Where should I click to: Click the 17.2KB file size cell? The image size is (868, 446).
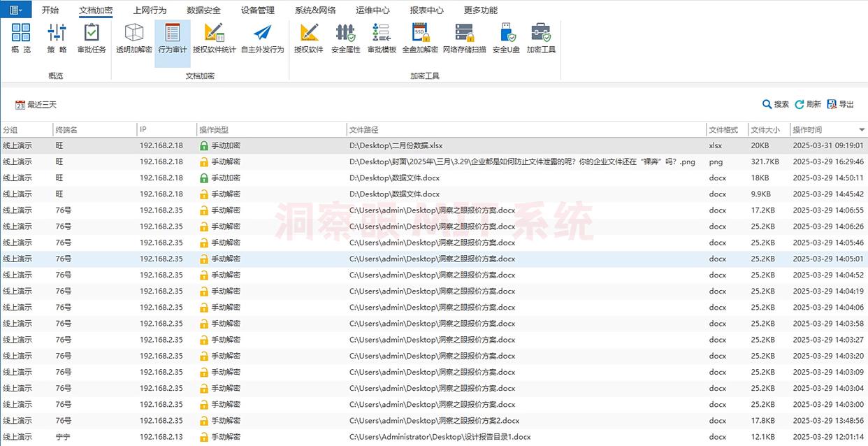pyautogui.click(x=762, y=210)
